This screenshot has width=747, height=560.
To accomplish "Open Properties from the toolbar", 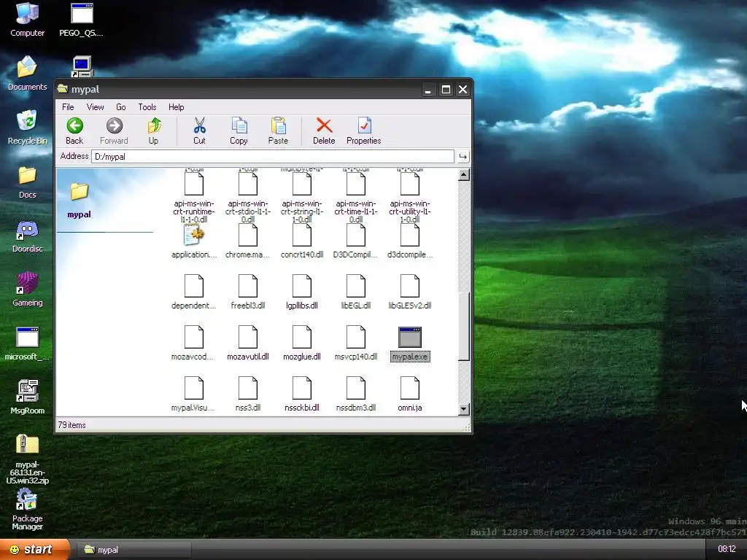I will click(363, 131).
